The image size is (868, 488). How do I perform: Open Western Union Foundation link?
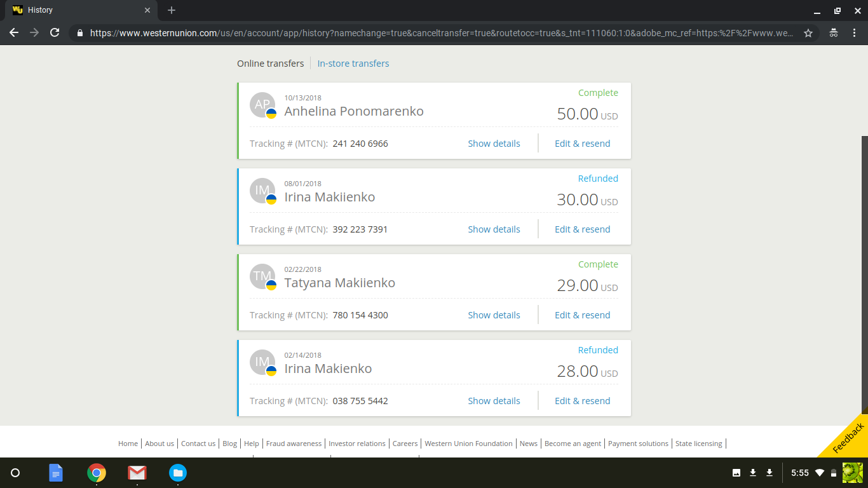pyautogui.click(x=469, y=444)
